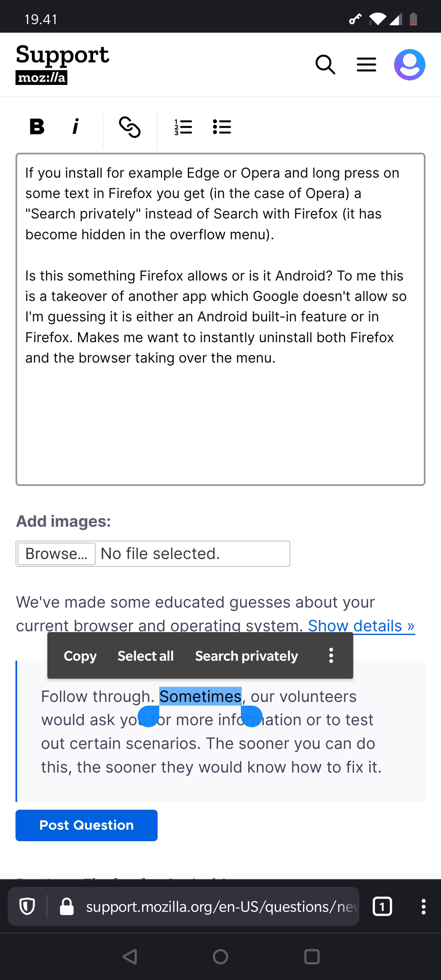Insert a link with the chain icon
Image resolution: width=441 pixels, height=980 pixels.
[130, 127]
